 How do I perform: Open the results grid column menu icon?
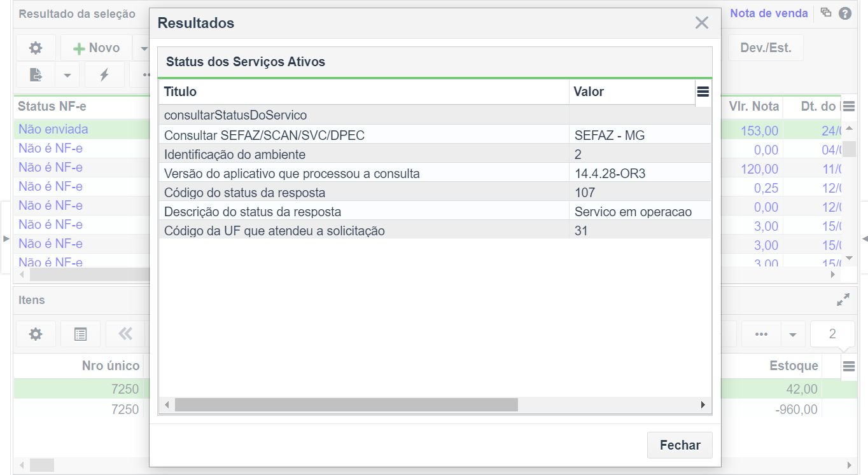pyautogui.click(x=703, y=92)
